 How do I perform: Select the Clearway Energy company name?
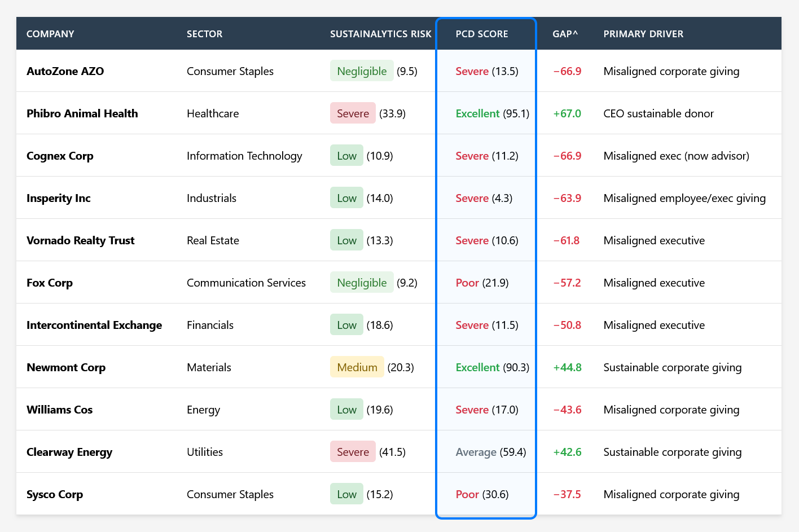click(x=69, y=452)
